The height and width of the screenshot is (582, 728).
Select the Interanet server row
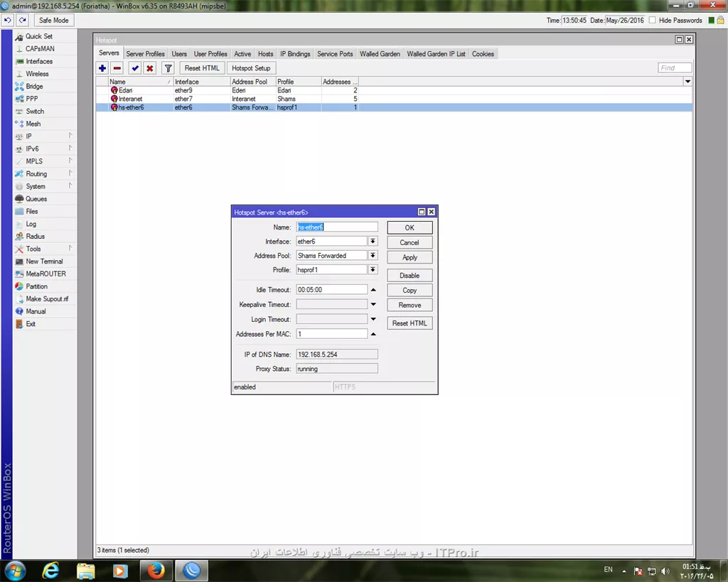(x=394, y=99)
